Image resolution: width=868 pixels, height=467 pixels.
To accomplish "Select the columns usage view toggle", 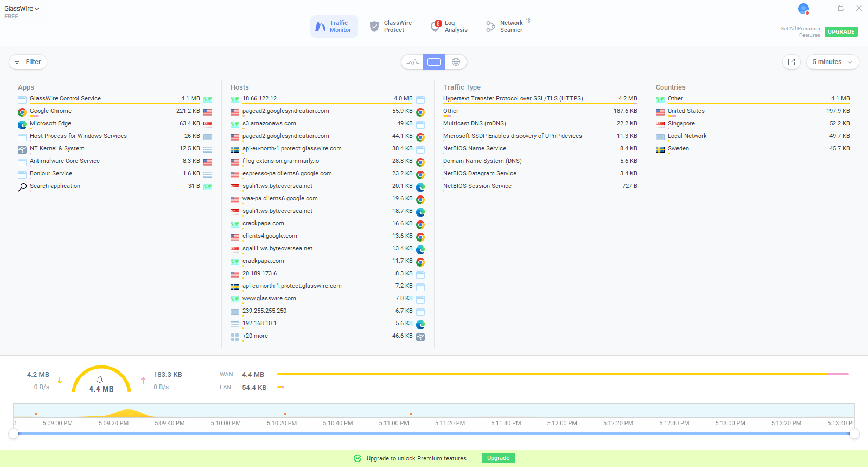I will point(434,62).
